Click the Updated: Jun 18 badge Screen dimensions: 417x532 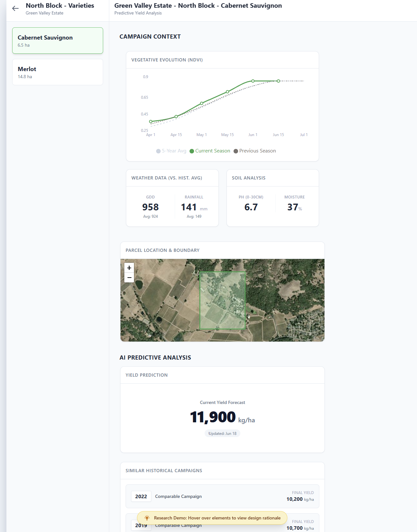tap(222, 434)
